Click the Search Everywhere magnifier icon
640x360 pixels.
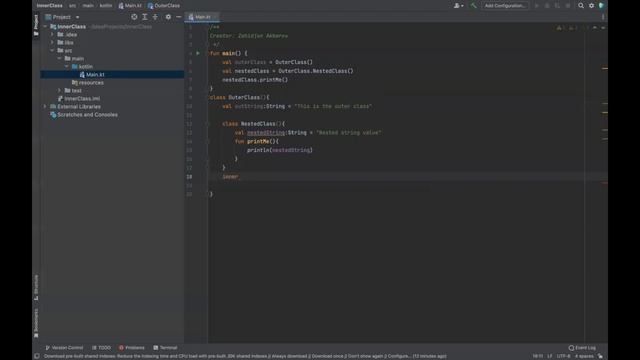pos(581,6)
